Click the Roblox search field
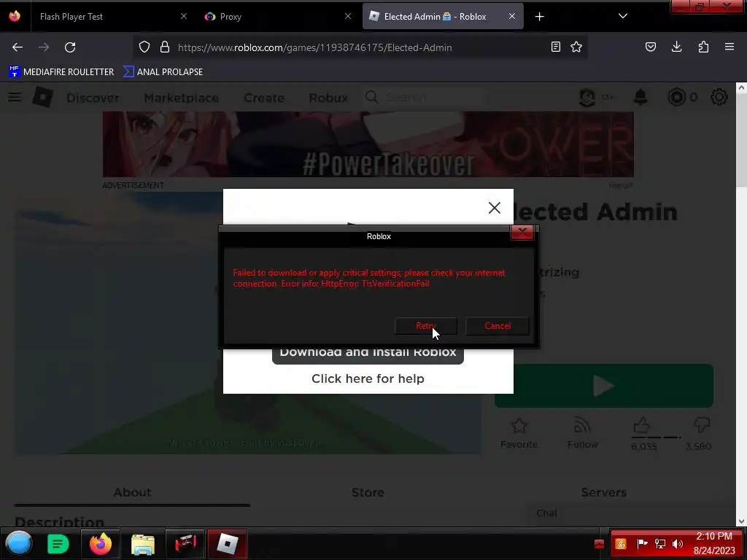 click(x=423, y=97)
